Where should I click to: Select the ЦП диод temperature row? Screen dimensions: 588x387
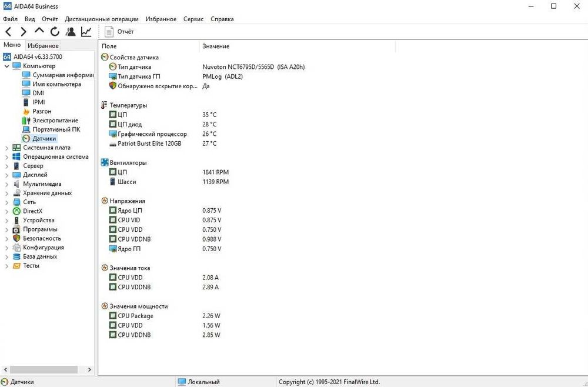[162, 125]
